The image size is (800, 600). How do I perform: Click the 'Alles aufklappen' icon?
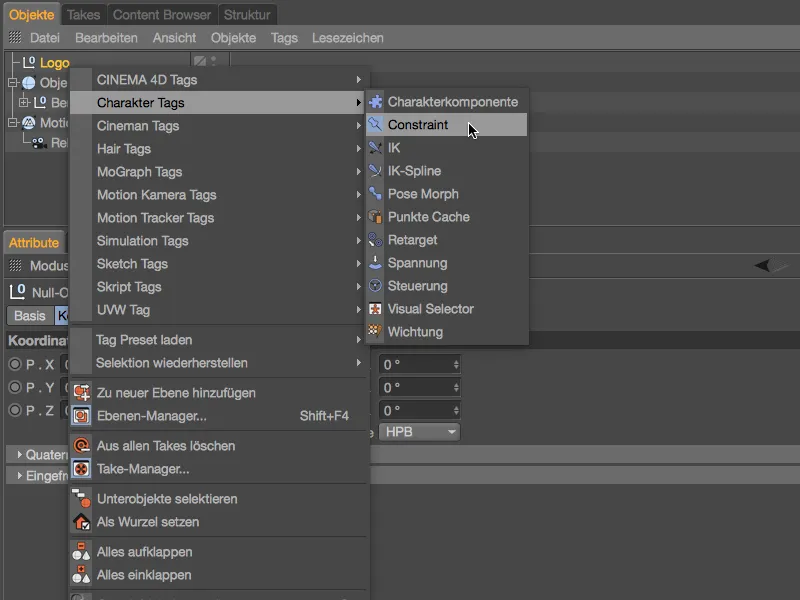[x=81, y=552]
